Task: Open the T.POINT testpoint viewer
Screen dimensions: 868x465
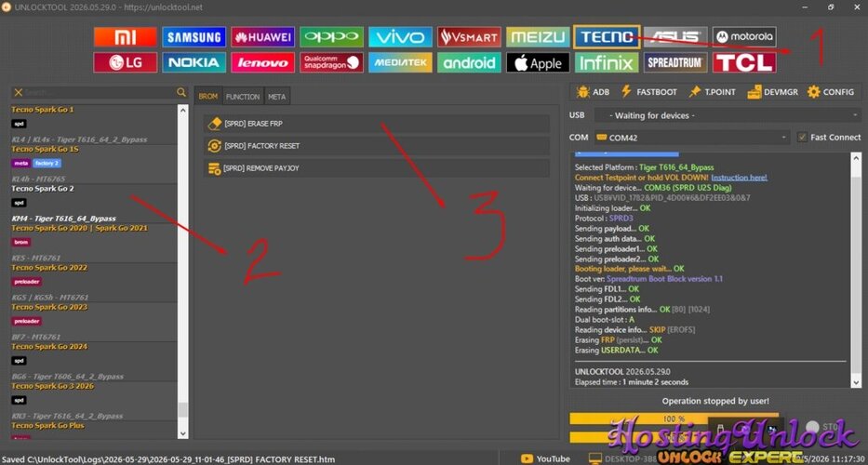Action: tap(712, 92)
